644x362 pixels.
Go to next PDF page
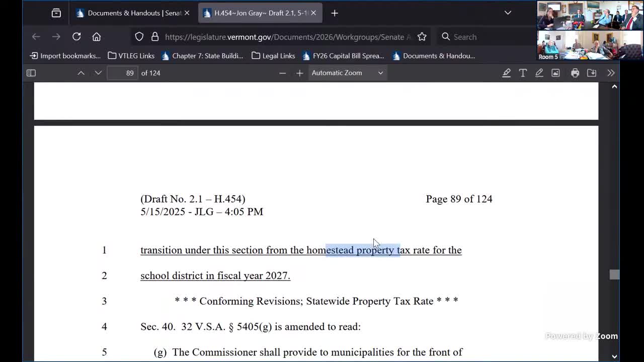(98, 73)
